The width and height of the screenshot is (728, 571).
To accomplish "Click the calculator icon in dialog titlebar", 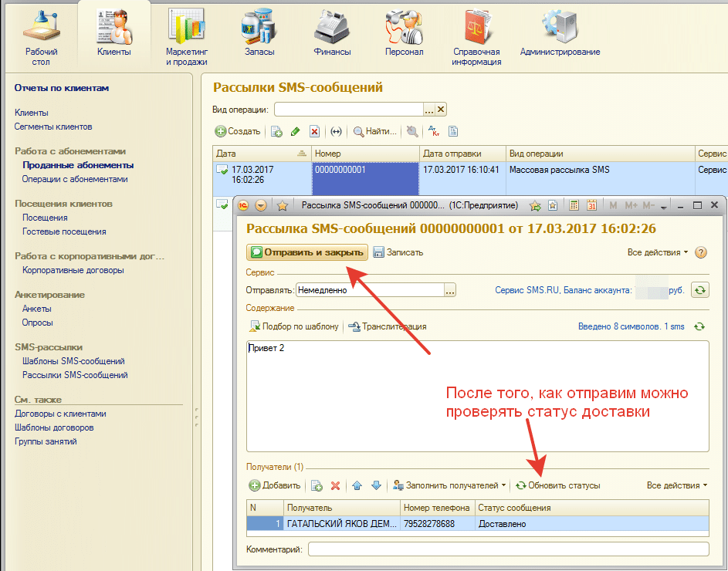I will coord(574,206).
